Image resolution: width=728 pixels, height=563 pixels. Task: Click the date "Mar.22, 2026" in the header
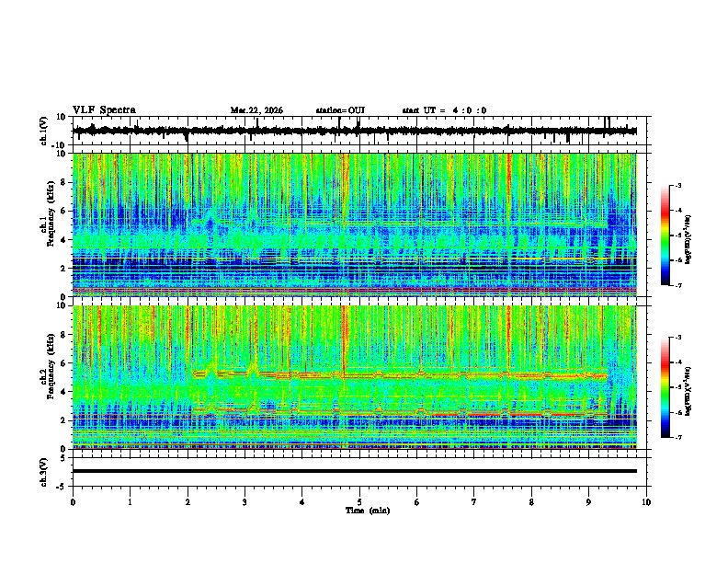256,110
